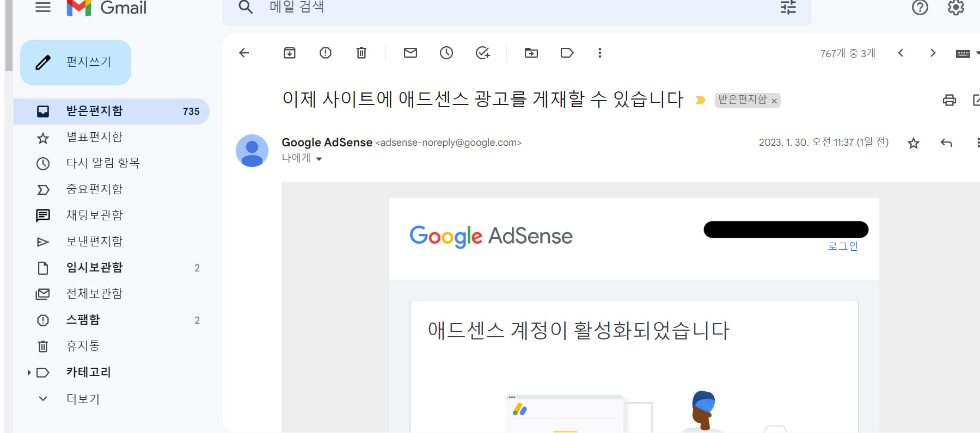Viewport: 980px width, 433px height.
Task: Click the Google AdSense logo in email
Action: click(491, 236)
